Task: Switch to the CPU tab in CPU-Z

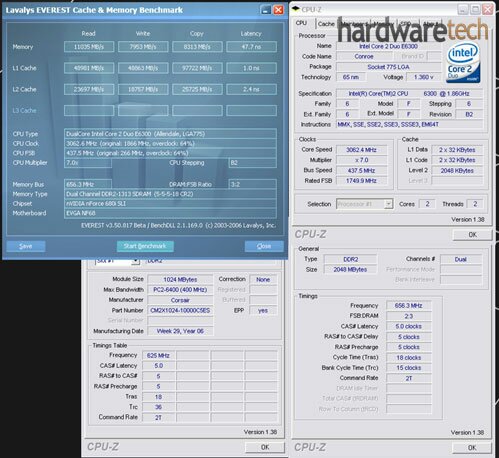Action: coord(301,23)
